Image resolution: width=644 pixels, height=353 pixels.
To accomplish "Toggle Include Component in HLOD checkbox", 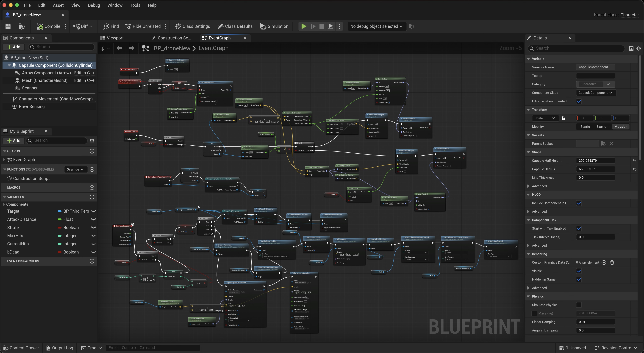I will coord(579,203).
